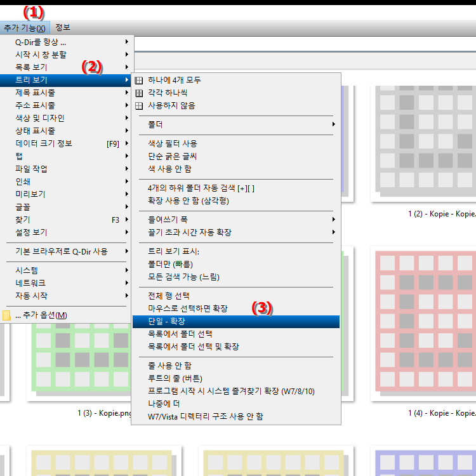Toggle 마우스로 선택하면 확장
476x476 pixels.
pos(236,308)
